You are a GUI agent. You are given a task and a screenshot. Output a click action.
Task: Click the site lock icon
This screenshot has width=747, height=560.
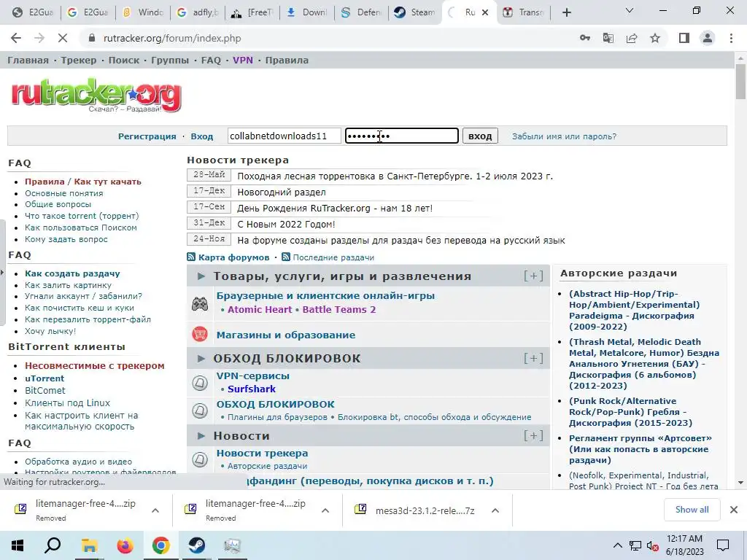click(x=92, y=38)
